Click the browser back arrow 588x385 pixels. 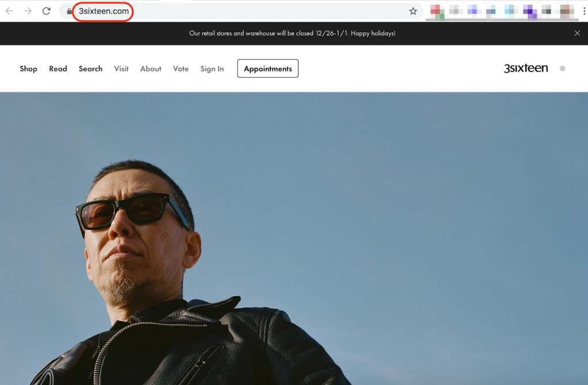point(9,11)
